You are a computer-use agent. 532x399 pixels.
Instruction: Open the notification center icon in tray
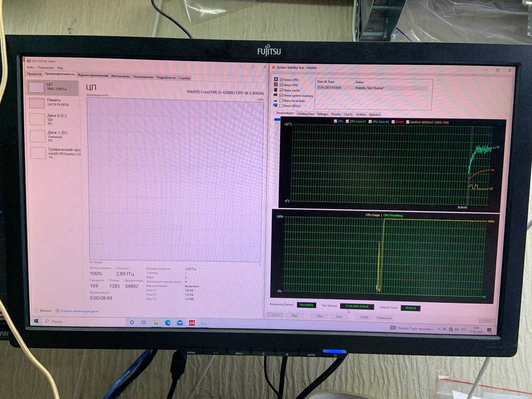489,330
